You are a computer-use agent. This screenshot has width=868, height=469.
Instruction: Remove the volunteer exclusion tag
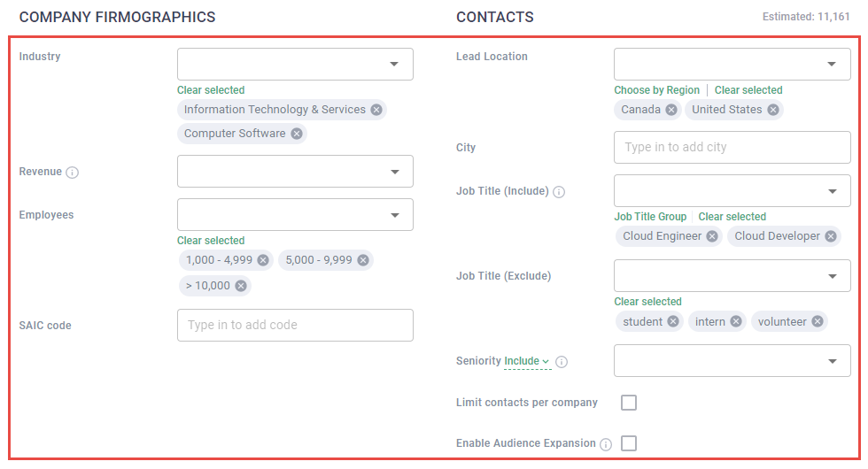817,321
